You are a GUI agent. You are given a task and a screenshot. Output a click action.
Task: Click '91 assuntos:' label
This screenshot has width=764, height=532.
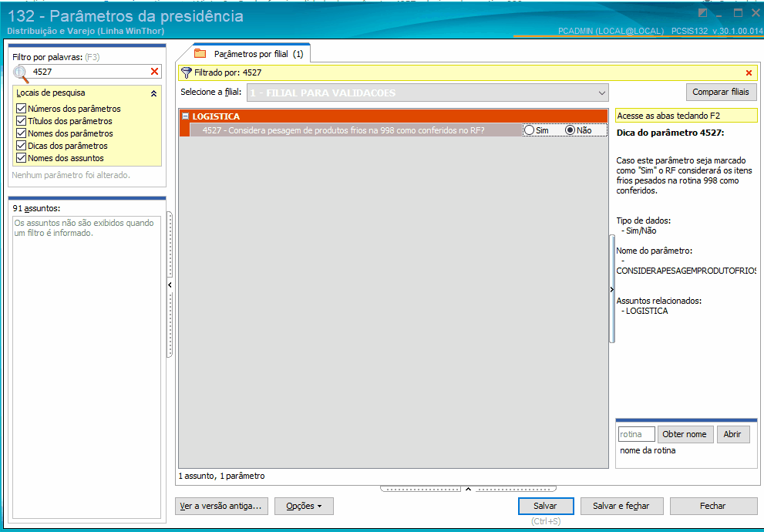36,208
